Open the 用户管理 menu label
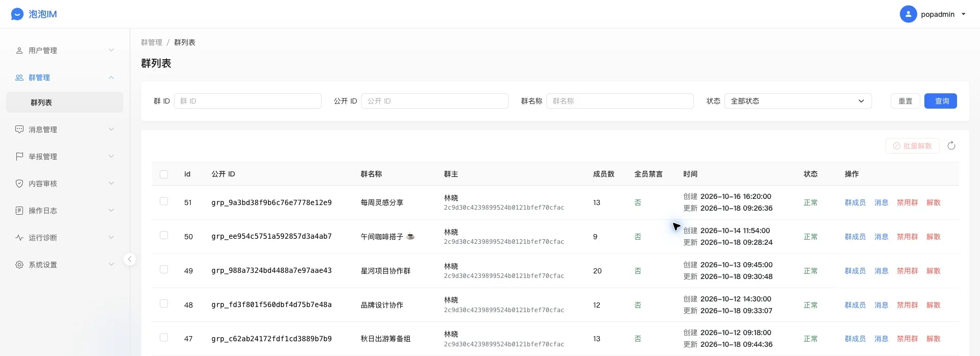Image resolution: width=980 pixels, height=356 pixels. (x=43, y=50)
